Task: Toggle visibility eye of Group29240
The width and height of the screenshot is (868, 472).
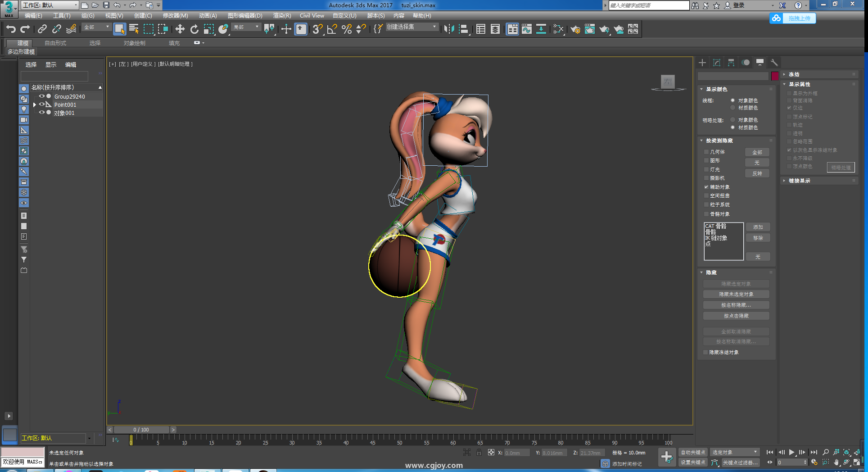Action: [42, 96]
